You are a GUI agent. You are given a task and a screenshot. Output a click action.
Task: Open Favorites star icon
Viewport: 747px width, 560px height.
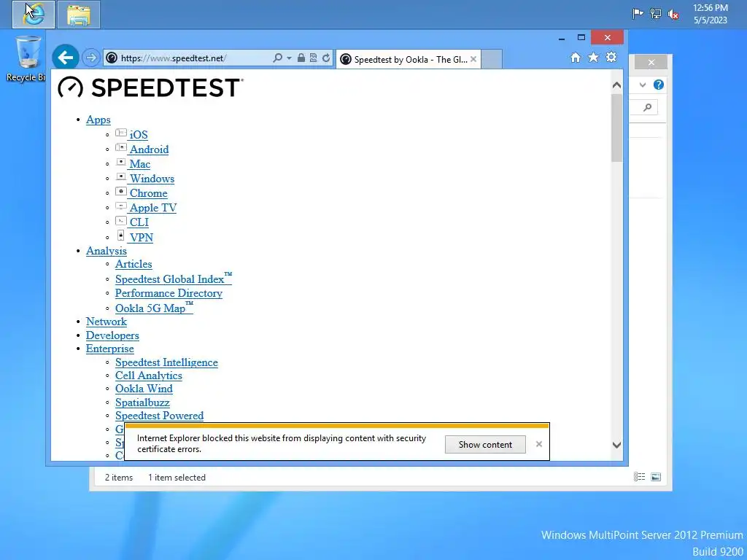[593, 58]
